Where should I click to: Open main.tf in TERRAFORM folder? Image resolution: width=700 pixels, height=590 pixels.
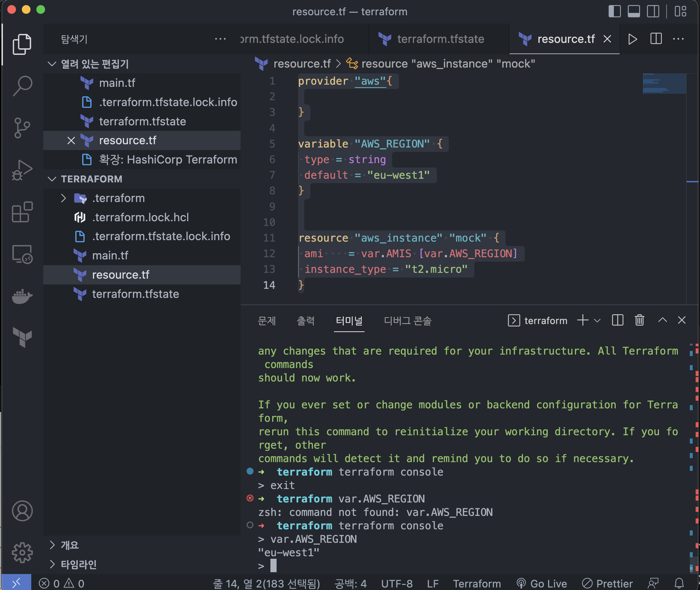pyautogui.click(x=142, y=256)
